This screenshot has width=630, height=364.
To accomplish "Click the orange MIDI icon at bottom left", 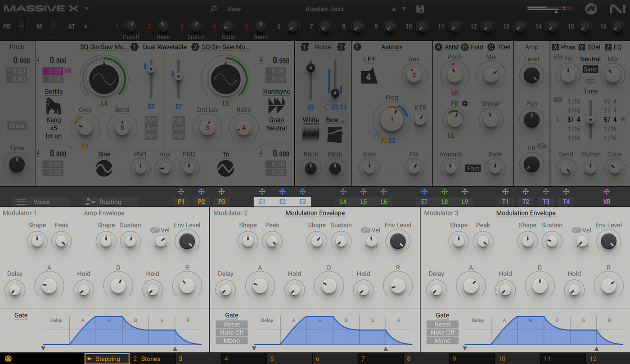I will (x=8, y=359).
